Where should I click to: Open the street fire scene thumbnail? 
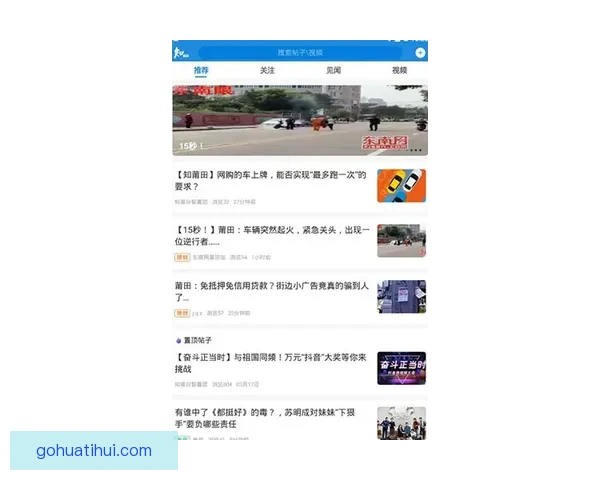tap(401, 241)
